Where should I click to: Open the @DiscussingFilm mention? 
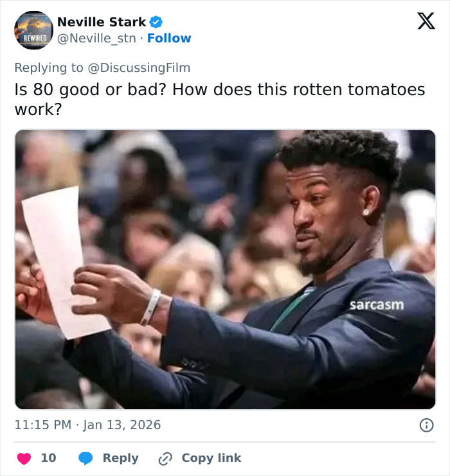click(139, 67)
